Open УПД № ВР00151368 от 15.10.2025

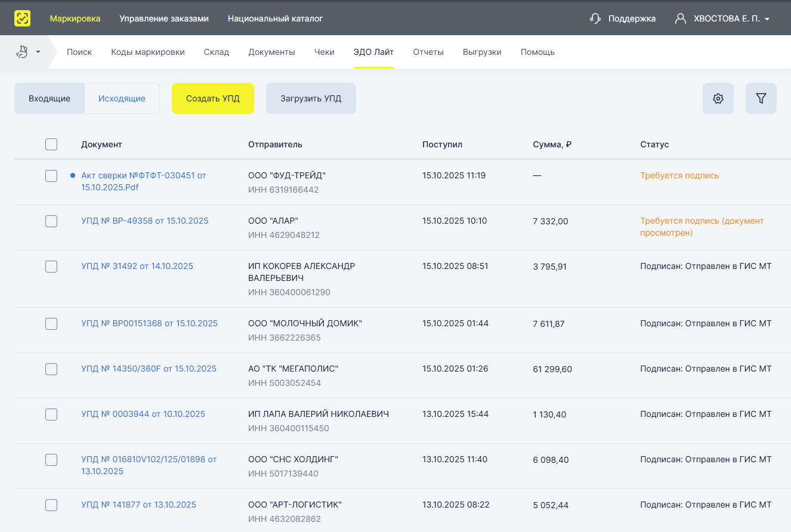point(149,323)
